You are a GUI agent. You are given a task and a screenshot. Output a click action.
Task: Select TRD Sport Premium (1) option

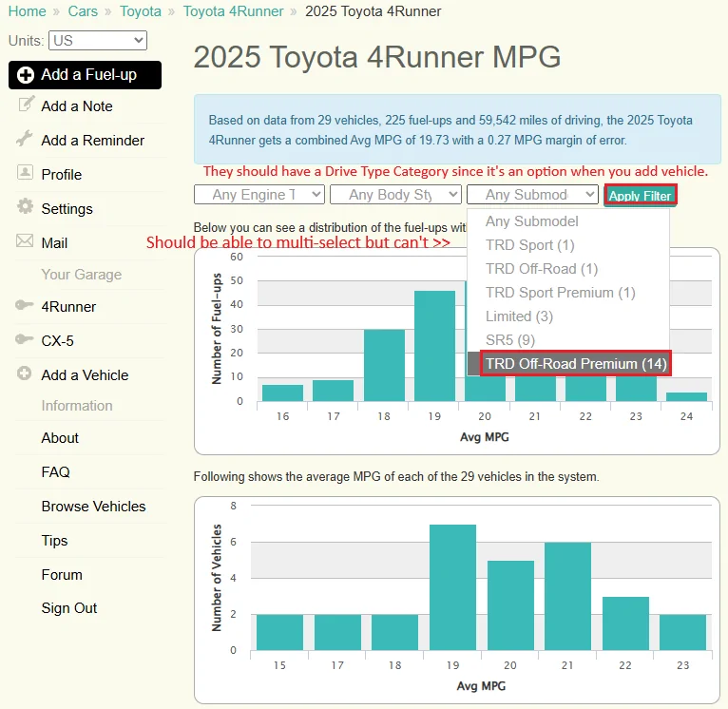click(561, 293)
